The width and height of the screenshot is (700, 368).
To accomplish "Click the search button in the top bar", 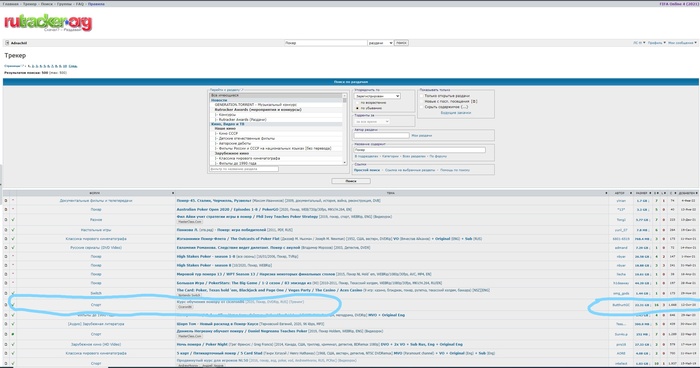I will point(401,43).
